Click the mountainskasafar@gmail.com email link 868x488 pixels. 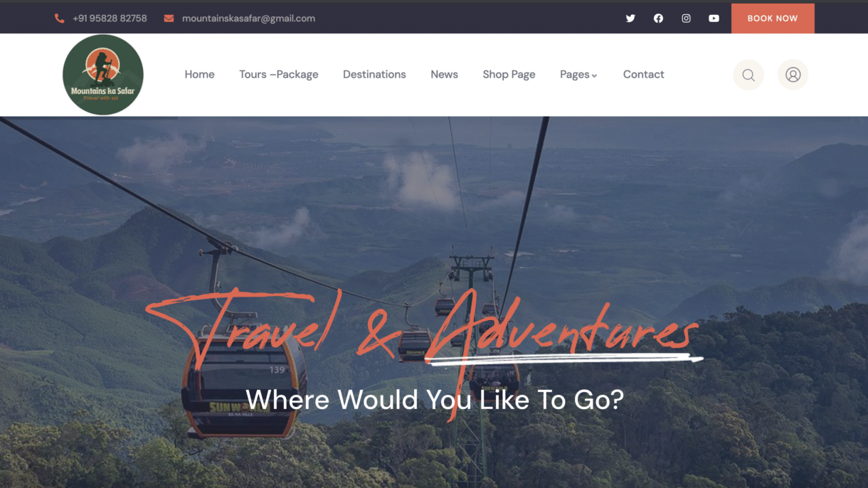tap(248, 18)
